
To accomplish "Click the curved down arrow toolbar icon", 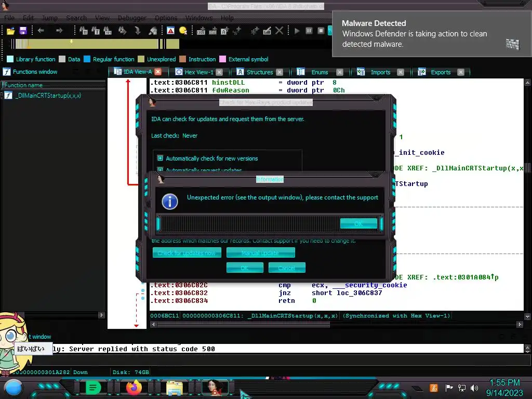I will pos(137,31).
